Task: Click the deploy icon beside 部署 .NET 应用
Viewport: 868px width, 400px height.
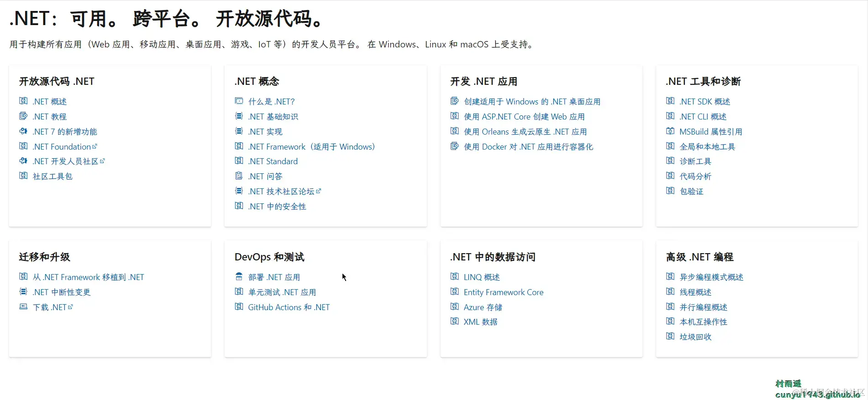Action: coord(239,276)
